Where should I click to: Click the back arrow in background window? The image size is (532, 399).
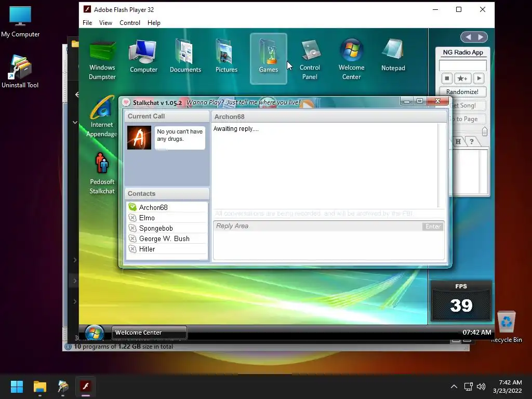coord(77,95)
